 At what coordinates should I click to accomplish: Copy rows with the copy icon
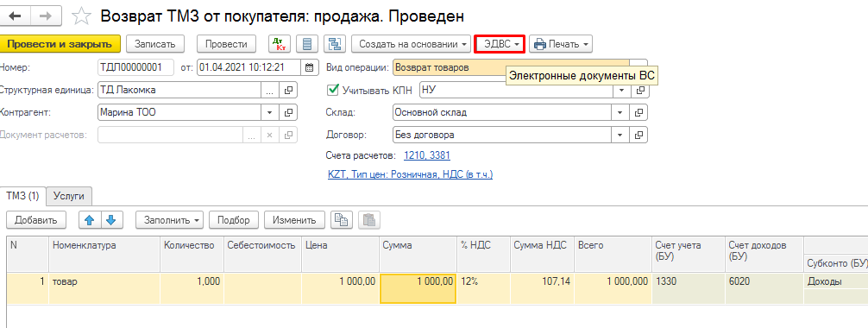tap(342, 220)
